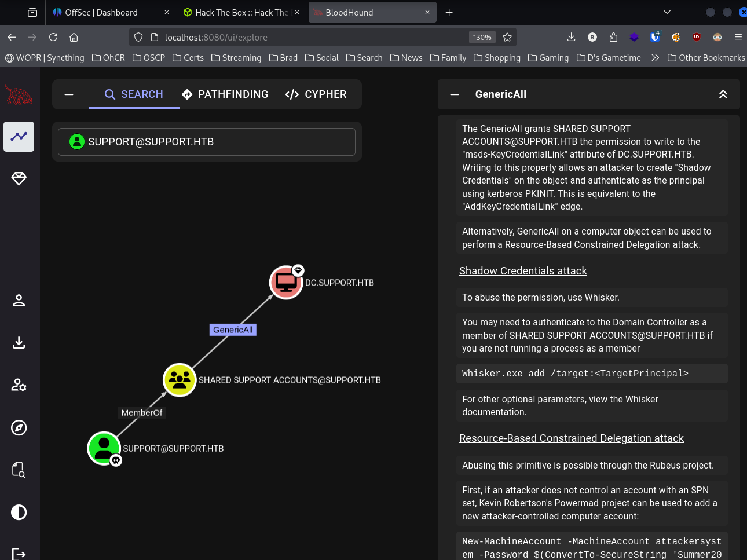Go to browser home page
Viewport: 747px width, 560px height.
tap(74, 37)
